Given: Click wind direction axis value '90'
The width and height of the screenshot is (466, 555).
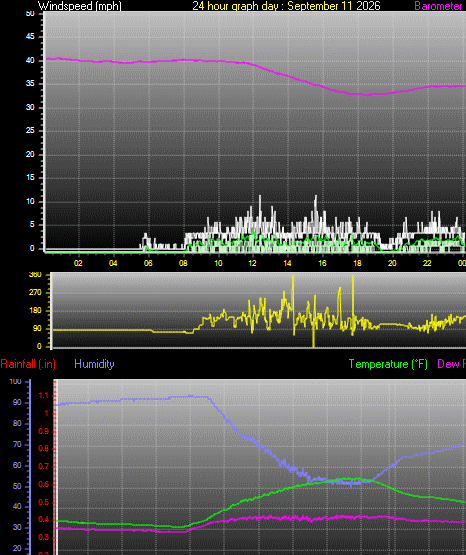Looking at the screenshot, I should (37, 328).
